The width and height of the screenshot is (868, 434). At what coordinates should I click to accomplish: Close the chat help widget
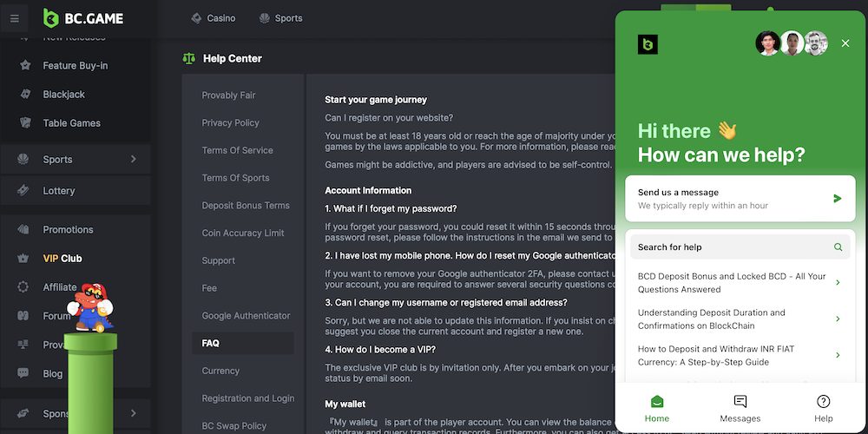(x=845, y=43)
